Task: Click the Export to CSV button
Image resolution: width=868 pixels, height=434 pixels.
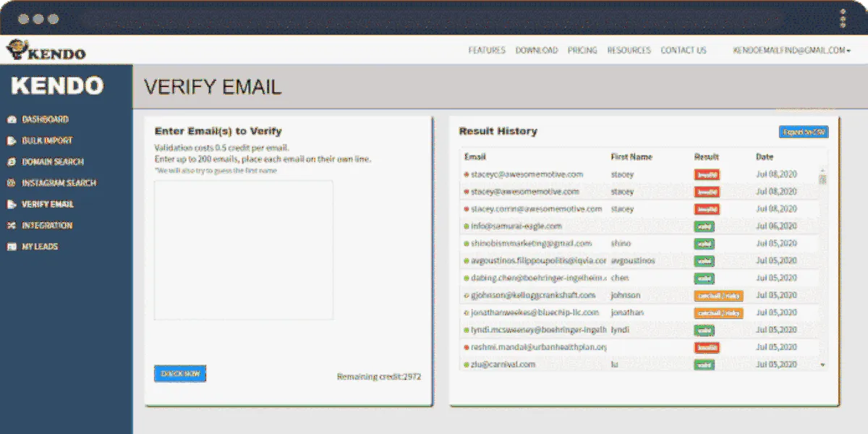Action: point(804,132)
